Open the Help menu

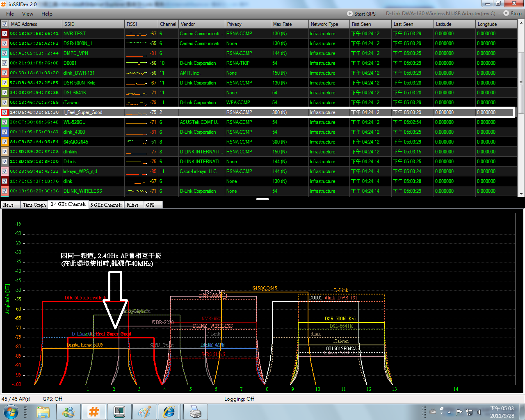tap(47, 14)
